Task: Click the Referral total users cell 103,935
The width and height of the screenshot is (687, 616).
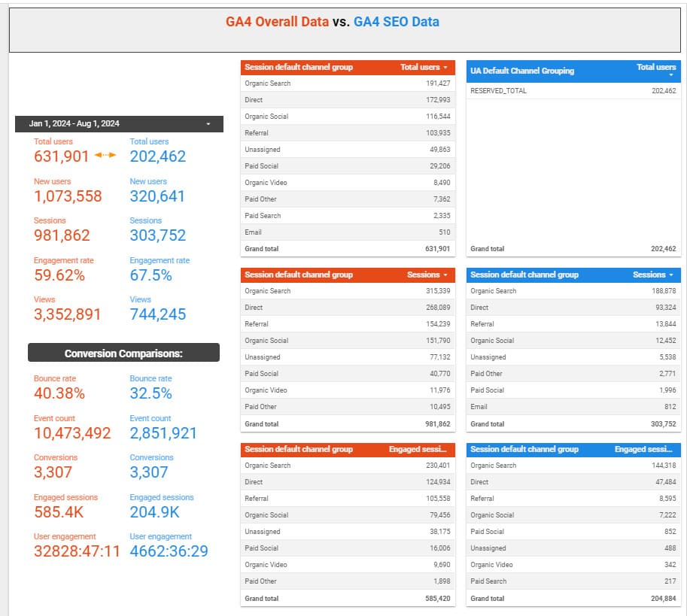Action: (x=438, y=133)
